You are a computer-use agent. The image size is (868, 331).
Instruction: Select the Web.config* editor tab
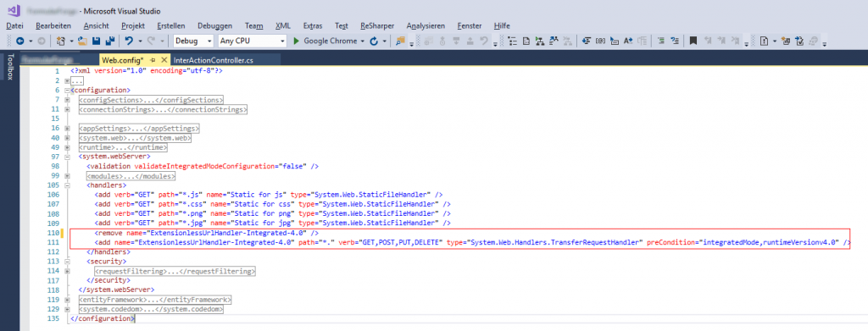pos(123,59)
